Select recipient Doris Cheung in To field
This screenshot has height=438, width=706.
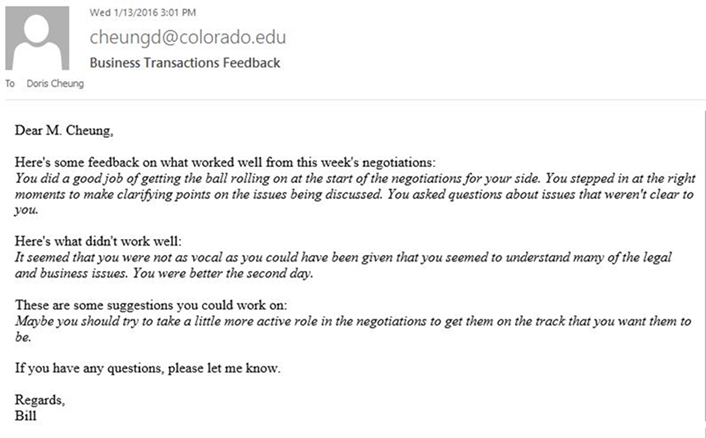tap(55, 84)
